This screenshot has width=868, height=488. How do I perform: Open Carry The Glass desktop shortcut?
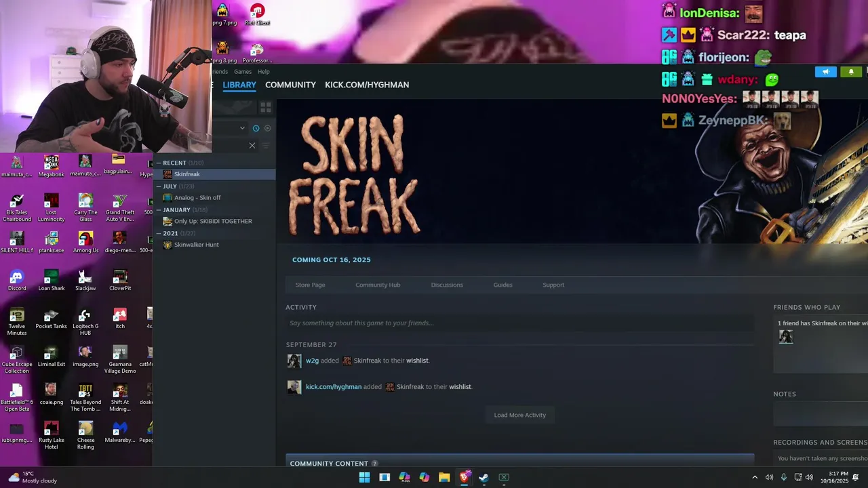(x=85, y=207)
